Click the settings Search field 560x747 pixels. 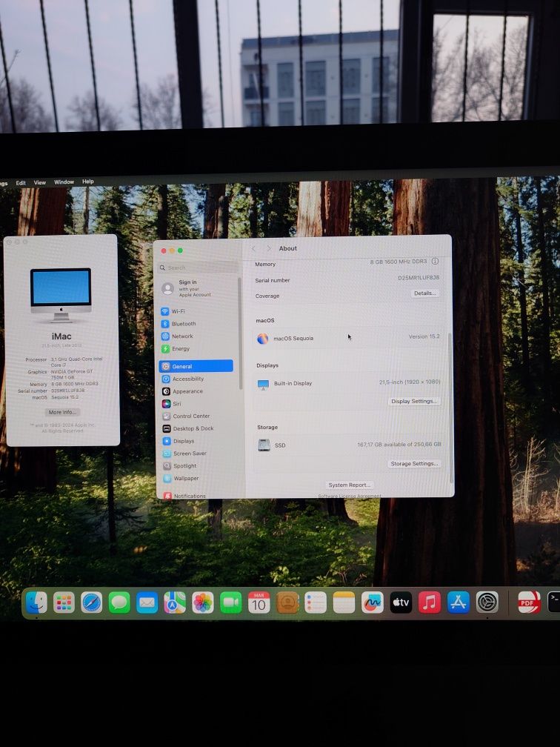[198, 268]
